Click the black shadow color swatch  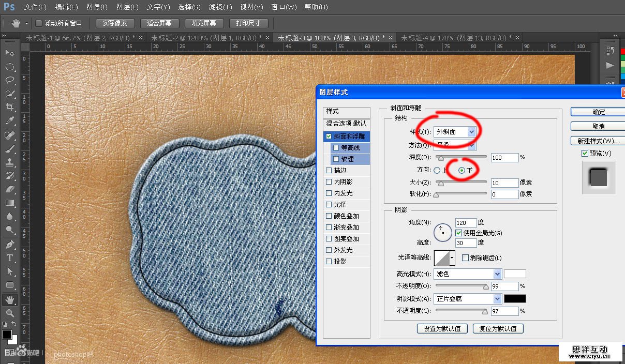(515, 299)
